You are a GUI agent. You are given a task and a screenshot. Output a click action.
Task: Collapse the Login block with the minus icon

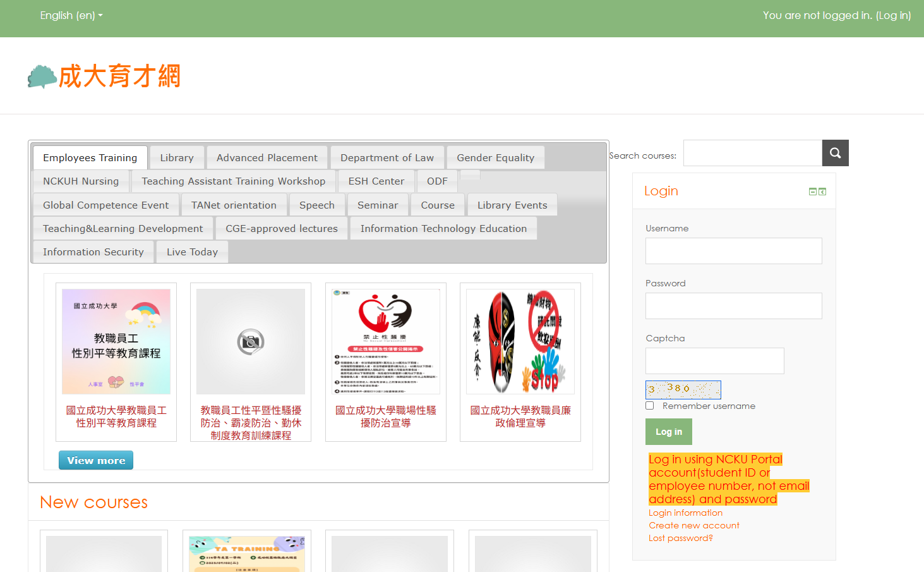pos(813,192)
